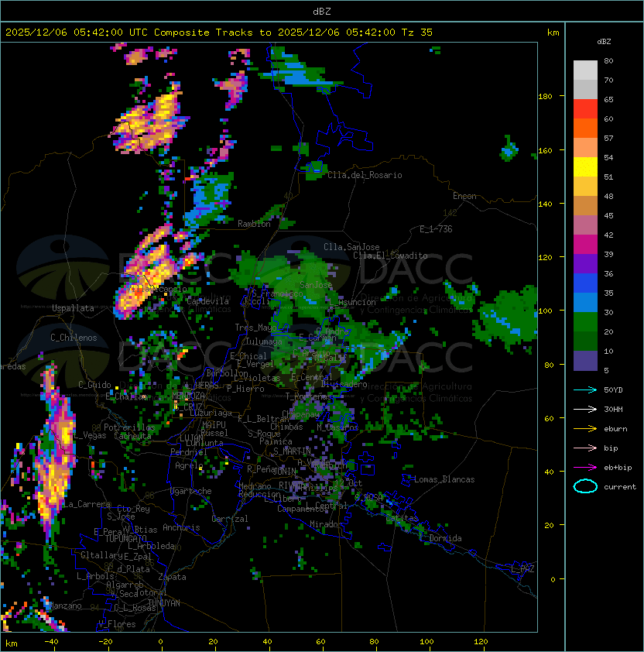644x652 pixels.
Task: Select the C_Guido label
Action: (x=94, y=385)
